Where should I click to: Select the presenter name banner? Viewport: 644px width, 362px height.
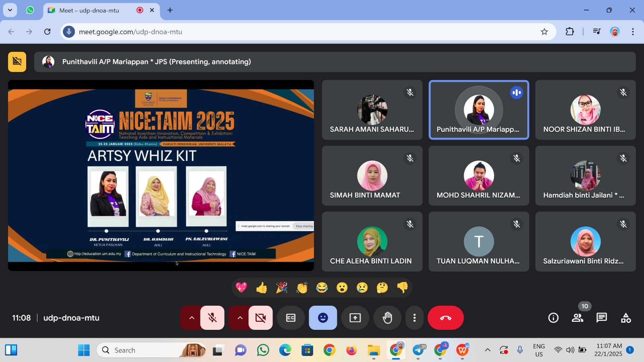(335, 62)
